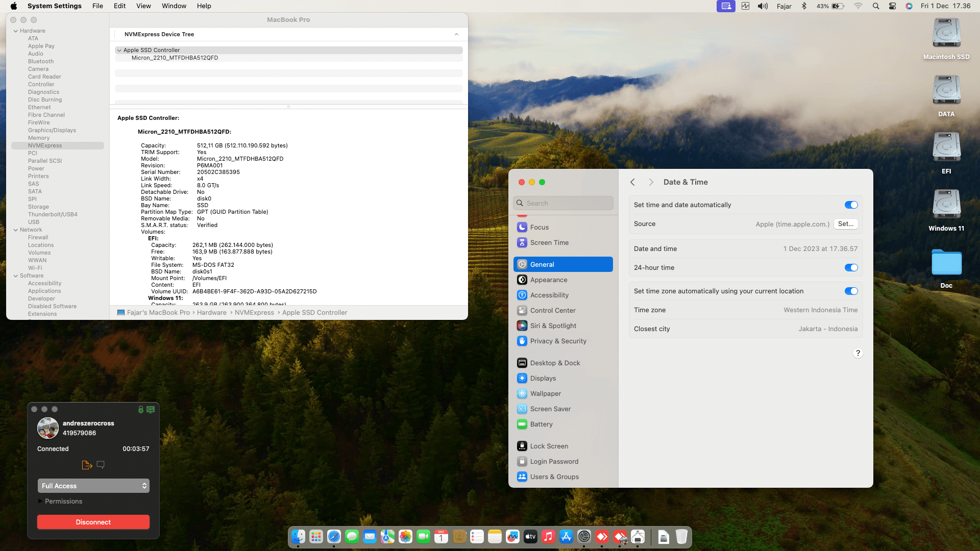The height and width of the screenshot is (551, 980).
Task: Click the Wallpaper sidebar icon
Action: click(522, 393)
